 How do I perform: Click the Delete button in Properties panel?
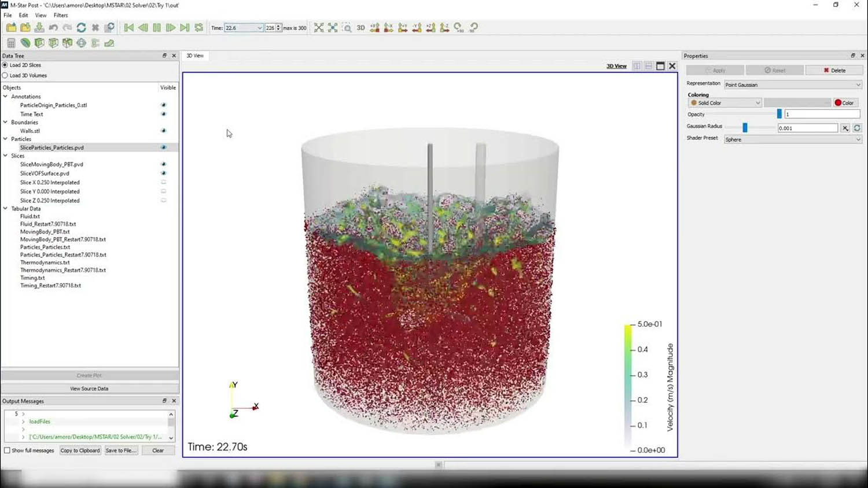click(834, 70)
